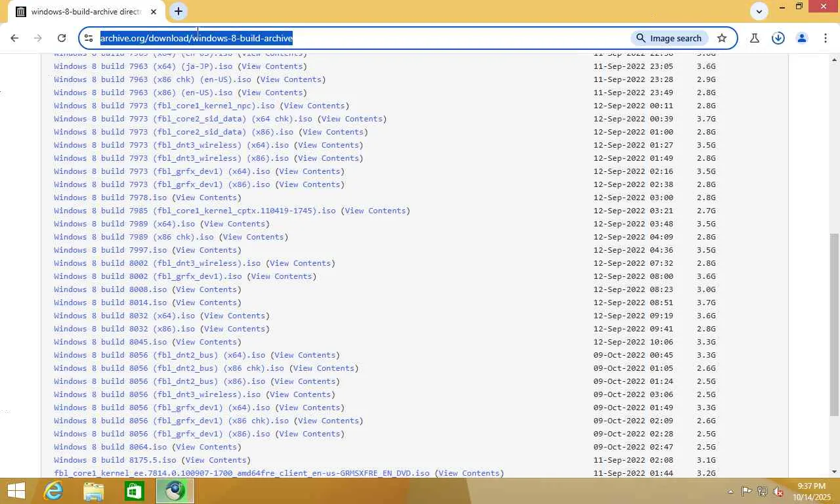Screen dimensions: 840x504
Task: Click the 3.0G size in build 8008.iso row
Action: 706,289
